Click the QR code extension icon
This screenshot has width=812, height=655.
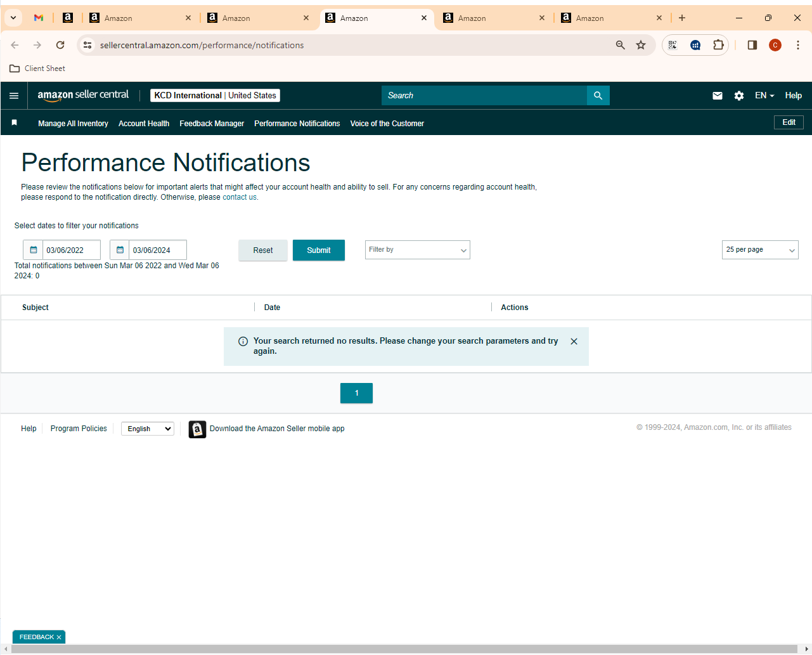tap(673, 45)
